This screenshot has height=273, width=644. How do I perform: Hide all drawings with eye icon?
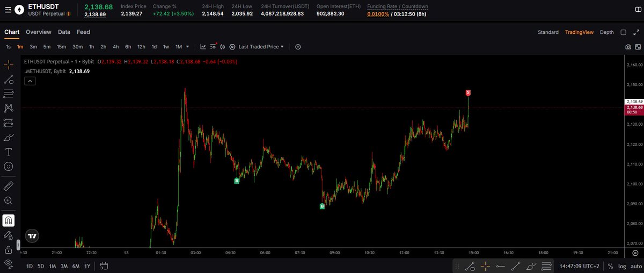(9, 263)
